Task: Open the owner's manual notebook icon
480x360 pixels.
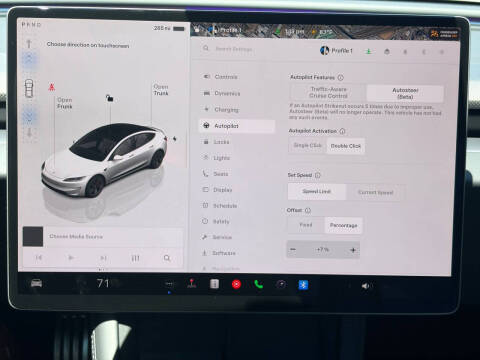Action: coord(214,284)
